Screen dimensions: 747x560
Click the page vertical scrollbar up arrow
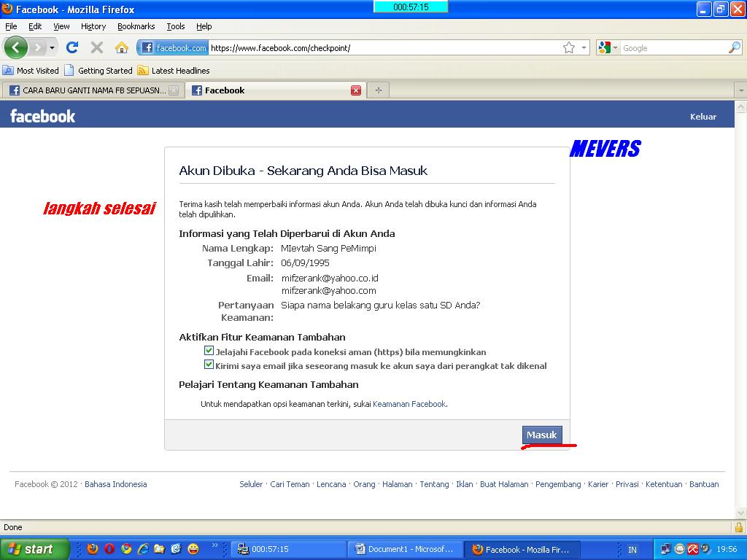click(x=741, y=106)
